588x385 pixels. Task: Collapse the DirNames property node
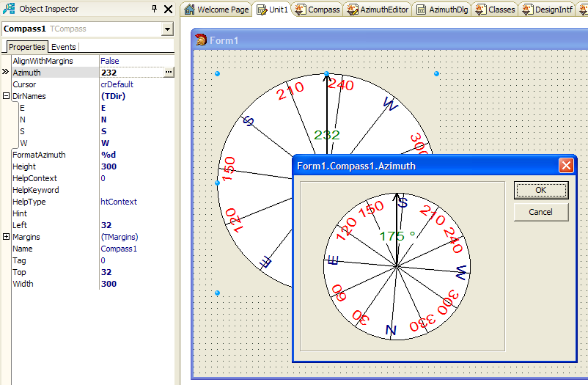point(6,96)
